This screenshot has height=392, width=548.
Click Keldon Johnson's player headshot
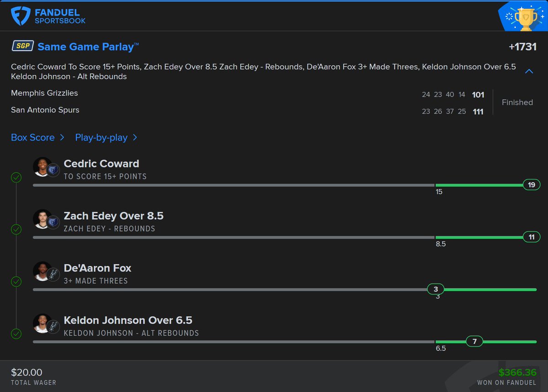click(42, 323)
